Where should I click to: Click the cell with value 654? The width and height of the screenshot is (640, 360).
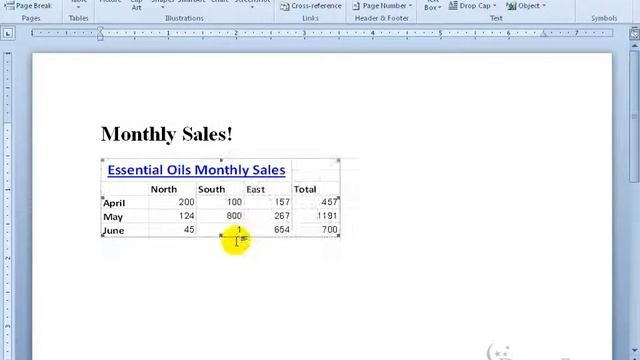click(x=282, y=230)
